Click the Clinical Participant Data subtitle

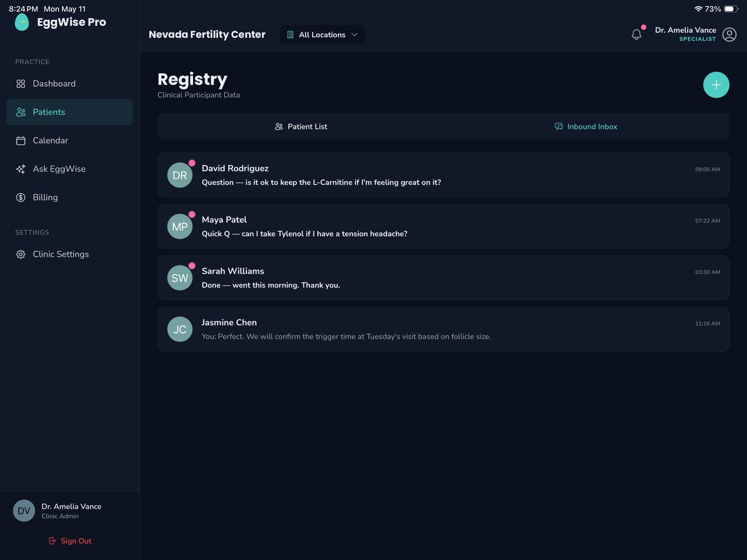point(198,95)
